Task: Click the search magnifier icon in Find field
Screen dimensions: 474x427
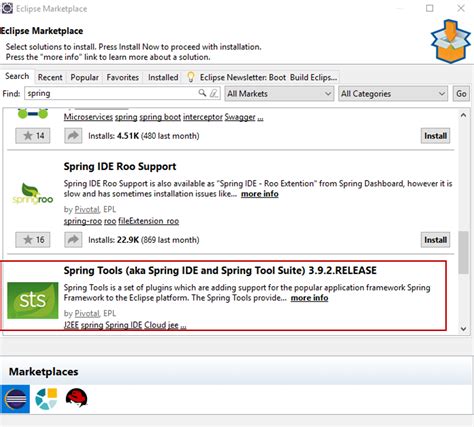Action: (x=202, y=93)
